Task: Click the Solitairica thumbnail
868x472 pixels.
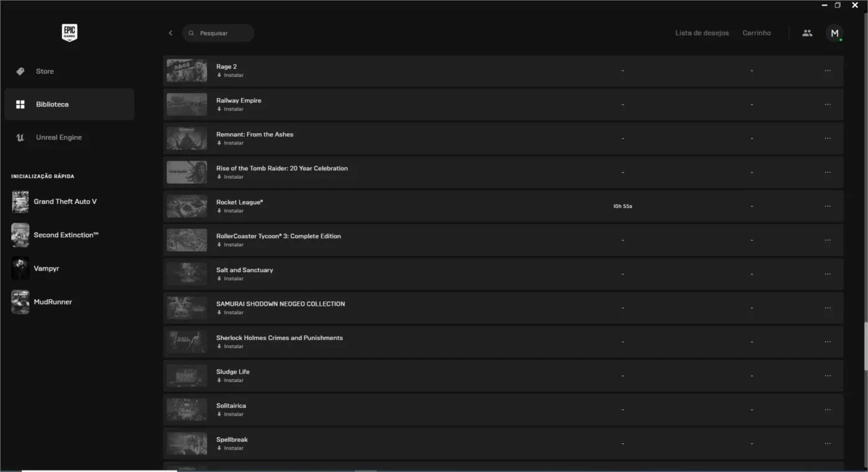Action: coord(187,409)
